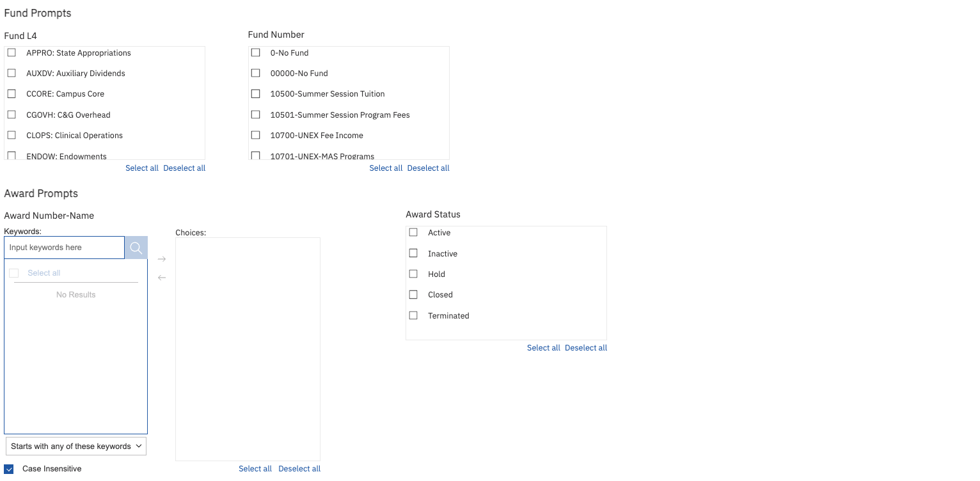980x481 pixels.
Task: Click Deselect all under Fund Number
Action: pos(428,168)
